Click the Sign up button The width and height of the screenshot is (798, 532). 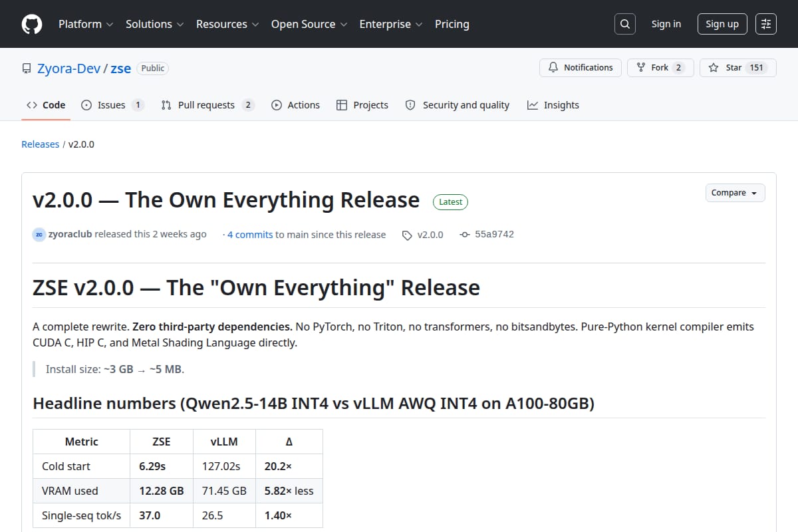click(x=722, y=24)
